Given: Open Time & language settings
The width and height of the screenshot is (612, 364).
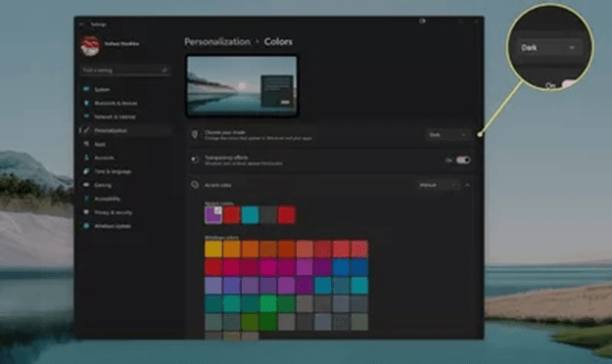Looking at the screenshot, I should [125, 171].
